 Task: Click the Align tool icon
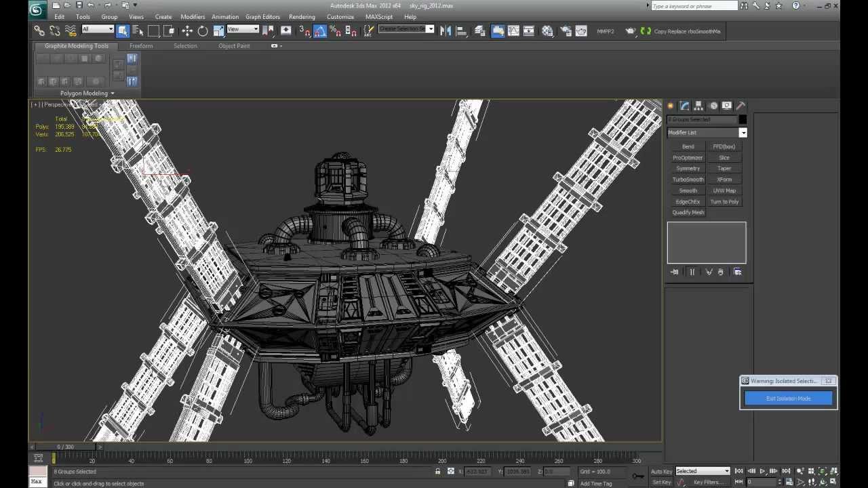point(461,30)
